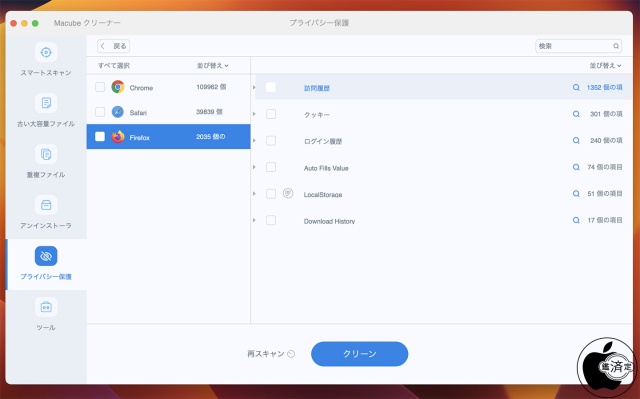Click the 301 item count text
Viewport: 640px width, 399px height.
coord(606,114)
